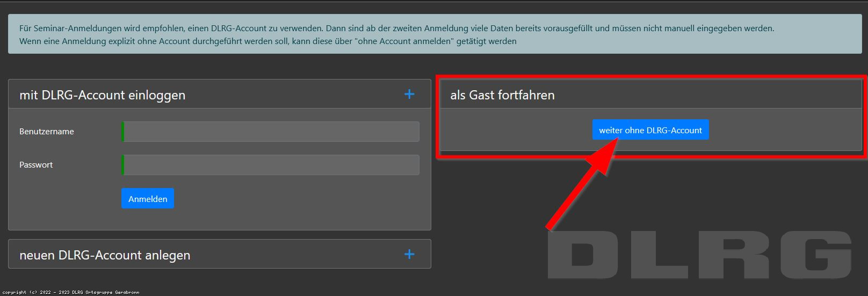Click empty area beside the guest button
Screen dimensions: 868x296
click(784, 131)
